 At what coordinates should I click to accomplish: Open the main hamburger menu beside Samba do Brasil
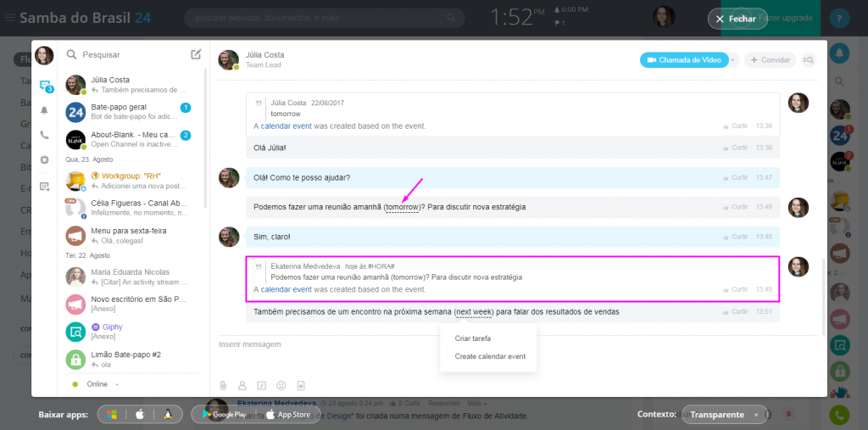point(10,18)
